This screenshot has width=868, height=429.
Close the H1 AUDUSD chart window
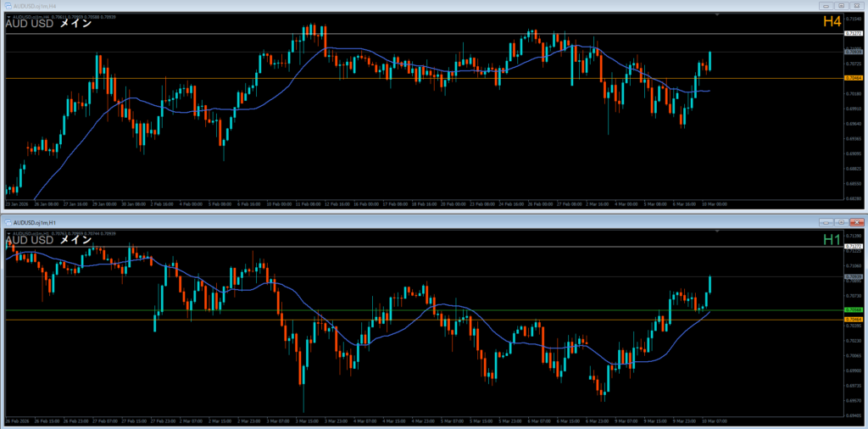point(856,221)
